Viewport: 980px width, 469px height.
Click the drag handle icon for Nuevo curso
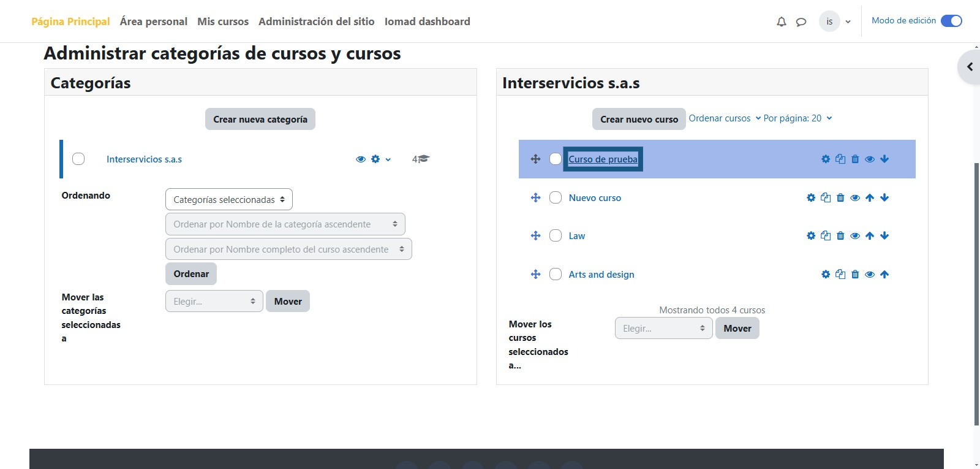tap(535, 198)
